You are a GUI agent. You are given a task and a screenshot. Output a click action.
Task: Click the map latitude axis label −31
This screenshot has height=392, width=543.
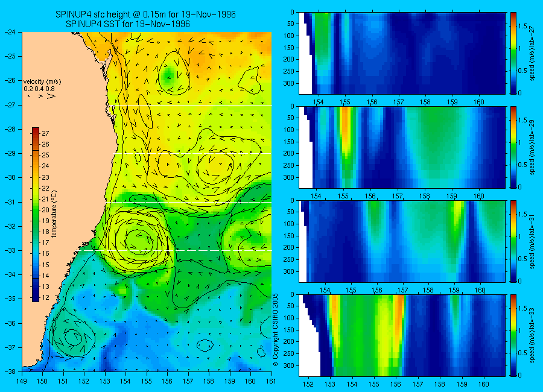point(11,202)
